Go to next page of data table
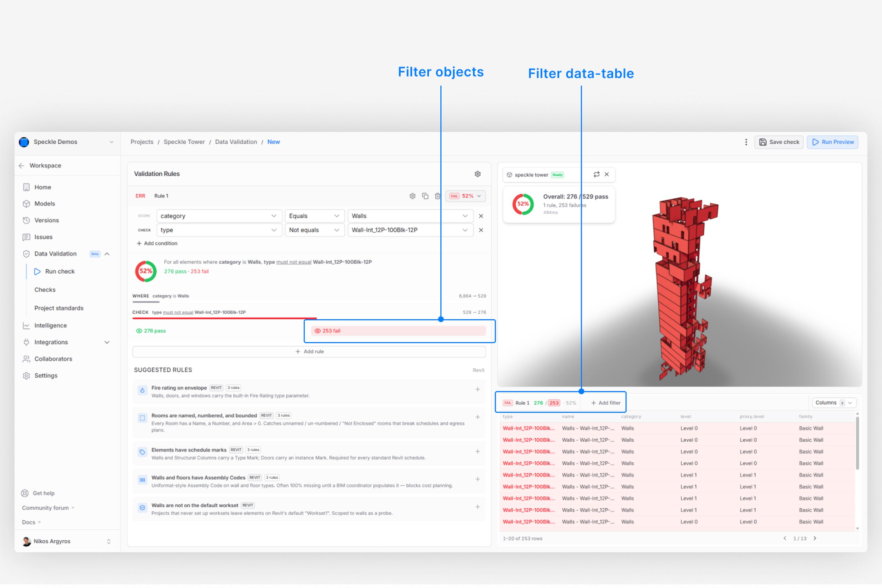The width and height of the screenshot is (882, 588). pyautogui.click(x=815, y=539)
